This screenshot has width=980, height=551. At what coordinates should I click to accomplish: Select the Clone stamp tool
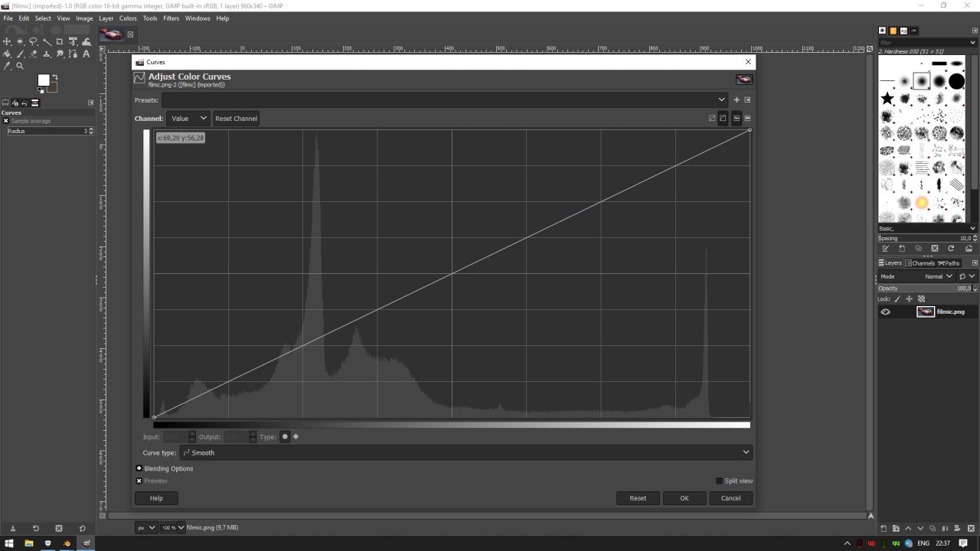pos(47,54)
